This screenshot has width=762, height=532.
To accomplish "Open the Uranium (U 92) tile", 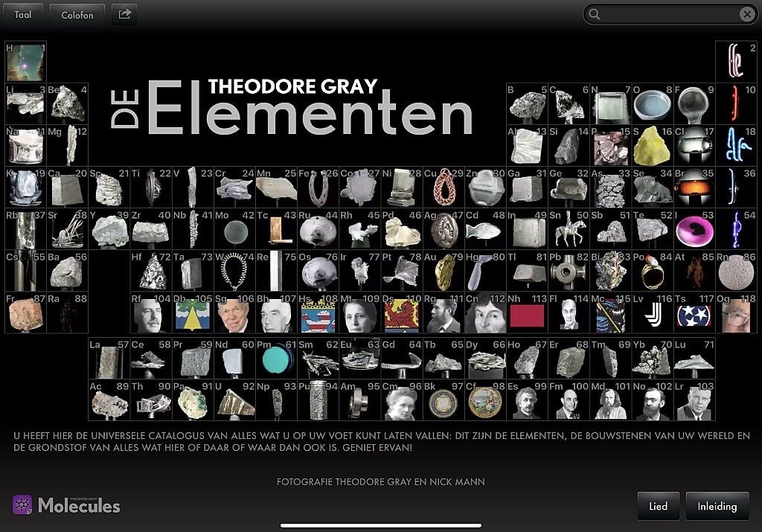I will pos(234,400).
